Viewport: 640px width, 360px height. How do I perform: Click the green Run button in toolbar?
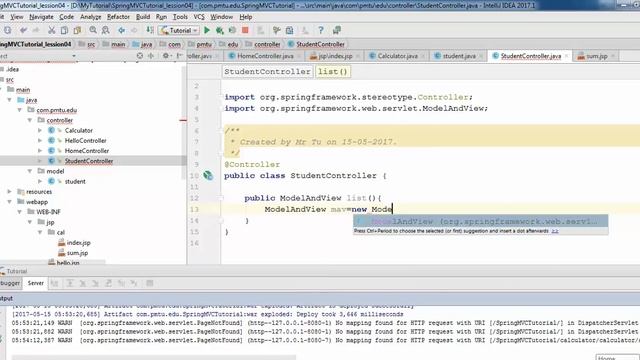tap(207, 30)
